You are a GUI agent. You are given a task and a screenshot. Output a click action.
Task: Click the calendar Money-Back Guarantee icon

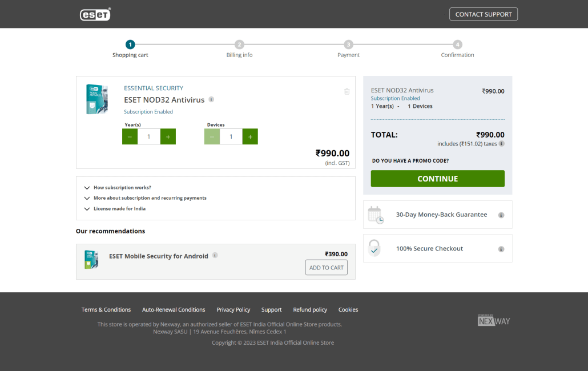point(376,215)
